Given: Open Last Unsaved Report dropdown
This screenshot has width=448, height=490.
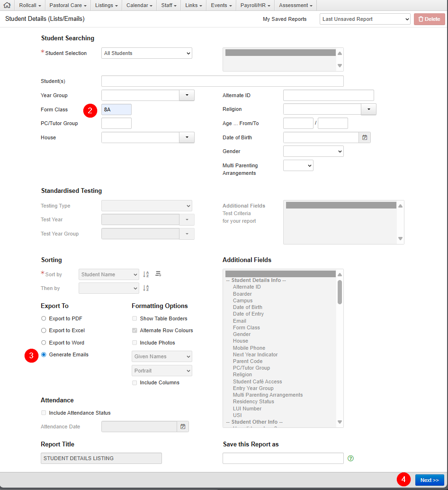Looking at the screenshot, I should pos(365,19).
